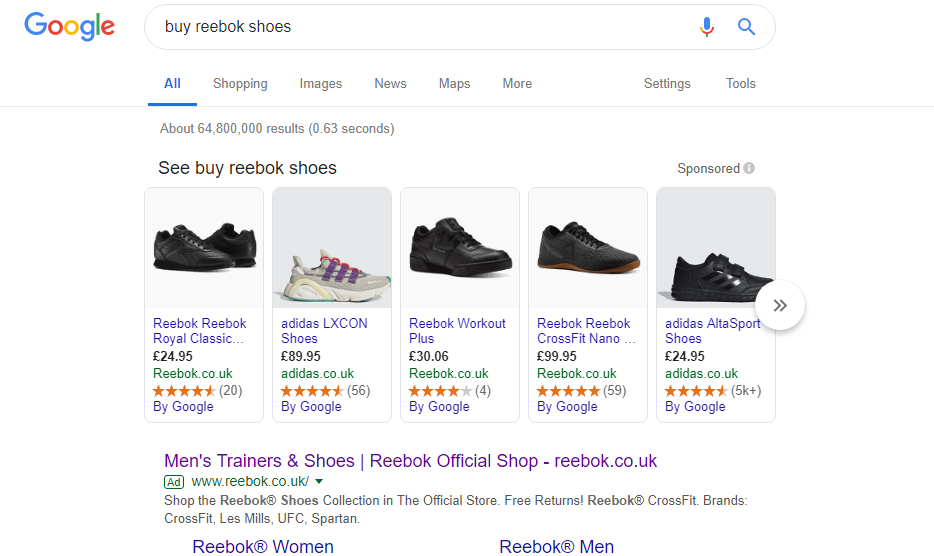Click Reebok.co.uk seller under Workout Plus

click(449, 374)
